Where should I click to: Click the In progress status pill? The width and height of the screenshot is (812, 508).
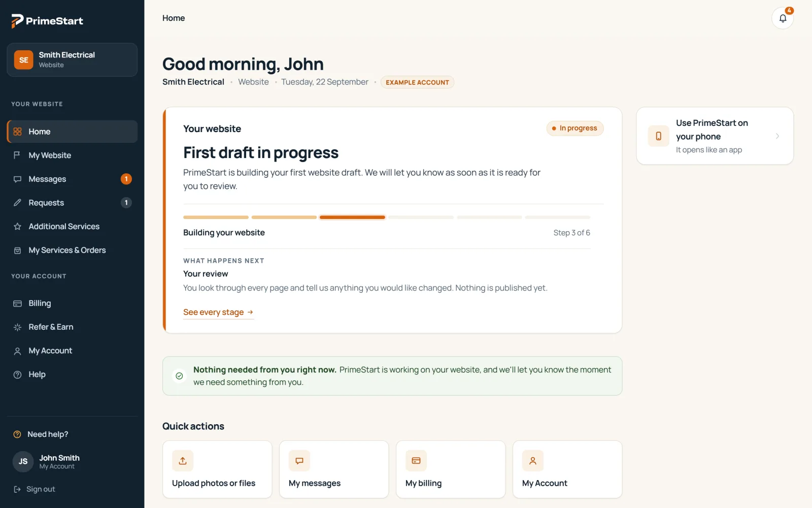(x=575, y=128)
